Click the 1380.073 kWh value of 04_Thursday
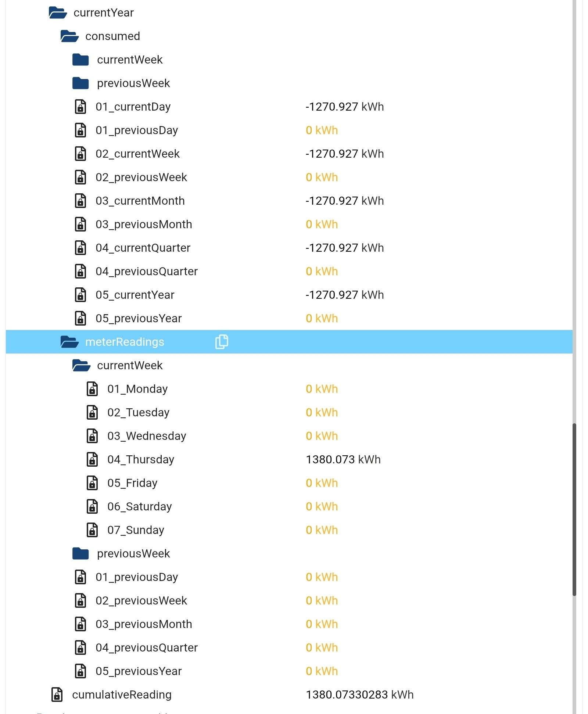The image size is (588, 714). coord(343,459)
